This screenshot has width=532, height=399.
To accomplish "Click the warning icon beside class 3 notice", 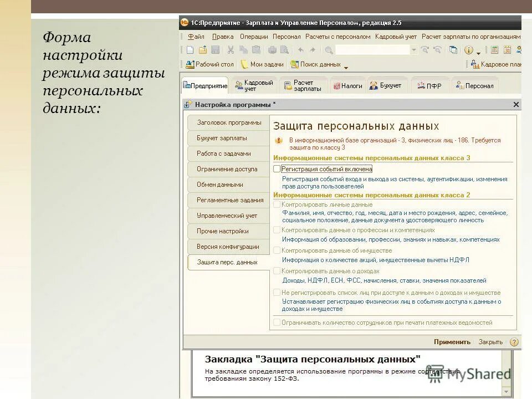I will click(279, 140).
